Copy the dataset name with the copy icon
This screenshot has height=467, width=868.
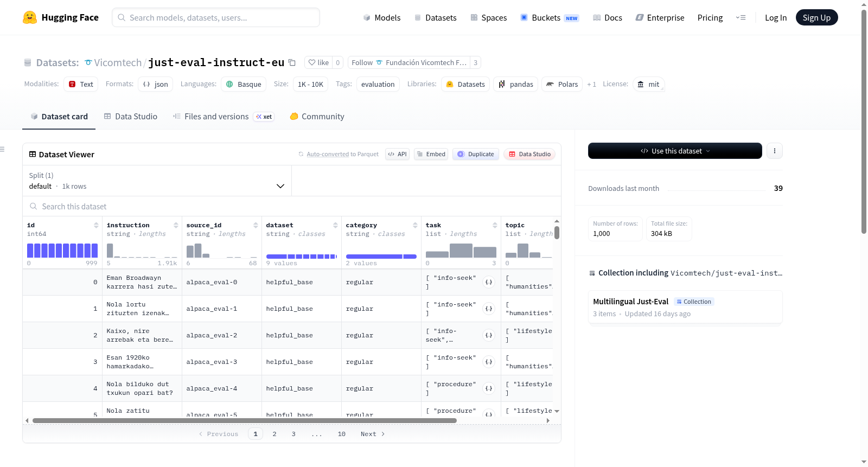[x=292, y=62]
